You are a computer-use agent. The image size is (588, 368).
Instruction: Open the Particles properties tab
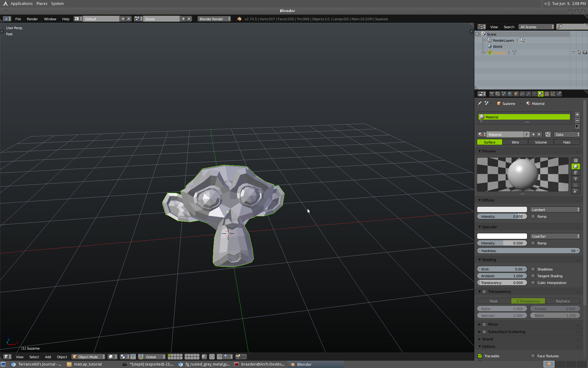553,94
